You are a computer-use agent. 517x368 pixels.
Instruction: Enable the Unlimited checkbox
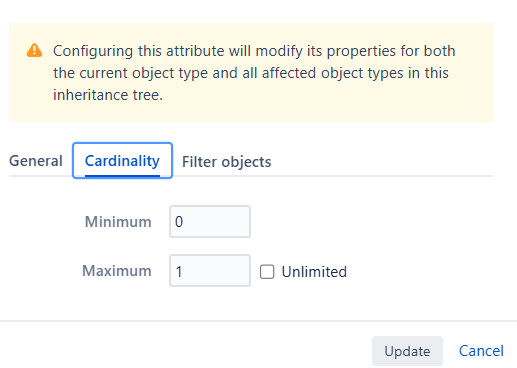[267, 272]
